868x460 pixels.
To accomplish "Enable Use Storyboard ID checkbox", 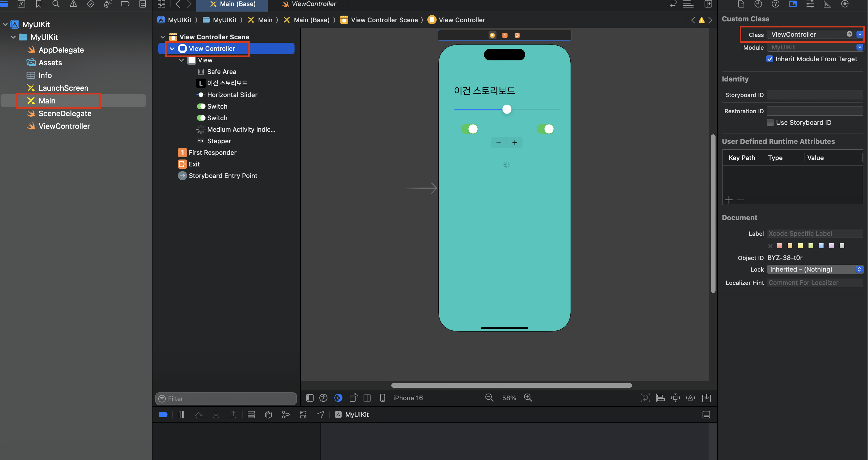I will coord(770,123).
